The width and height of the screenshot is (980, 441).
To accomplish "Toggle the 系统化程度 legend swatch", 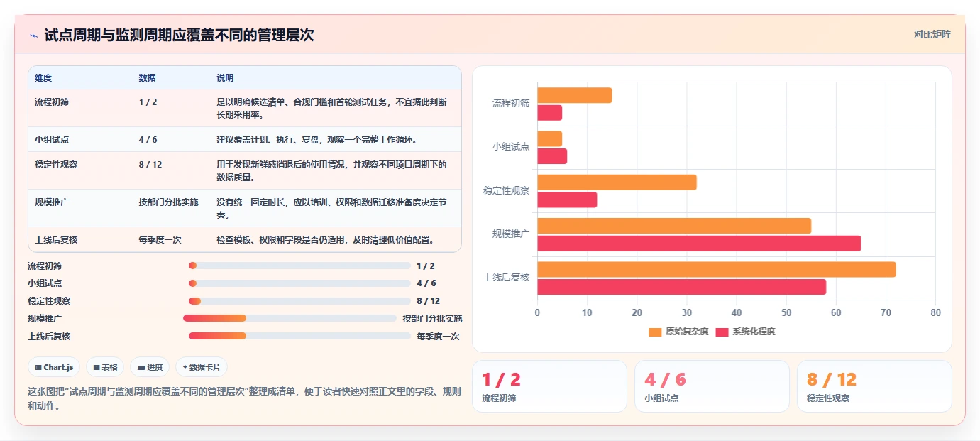I will point(722,332).
